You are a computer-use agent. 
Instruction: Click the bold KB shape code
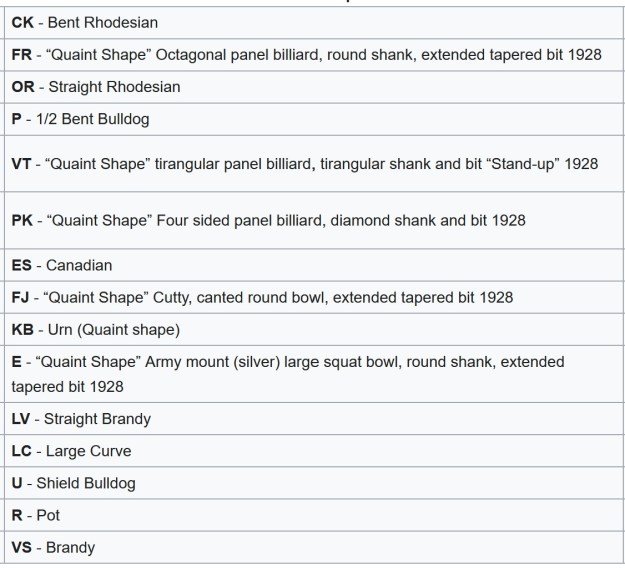22,329
